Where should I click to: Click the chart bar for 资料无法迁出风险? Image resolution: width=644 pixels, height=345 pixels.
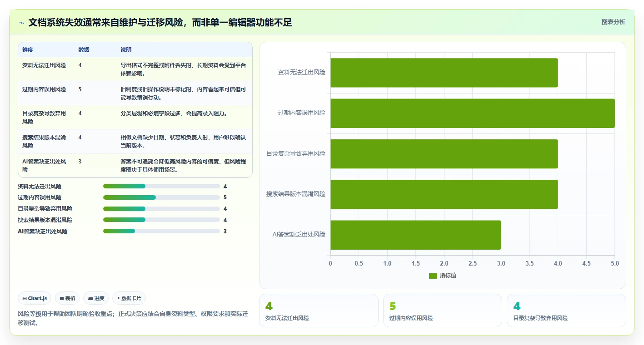444,73
